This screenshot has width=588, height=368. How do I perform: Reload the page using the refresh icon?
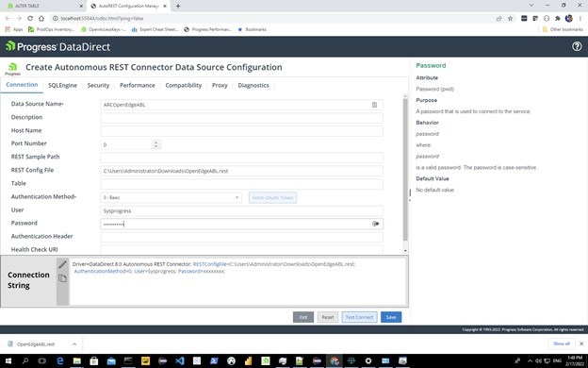pyautogui.click(x=30, y=19)
